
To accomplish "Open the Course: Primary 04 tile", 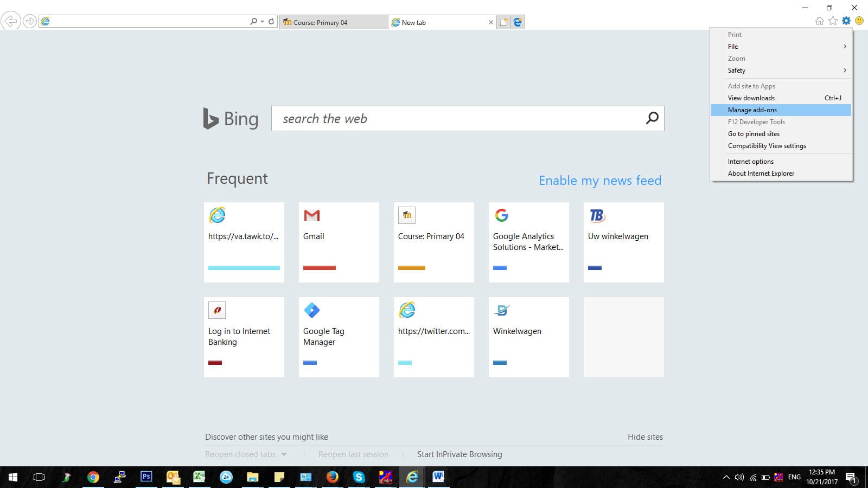I will 434,242.
